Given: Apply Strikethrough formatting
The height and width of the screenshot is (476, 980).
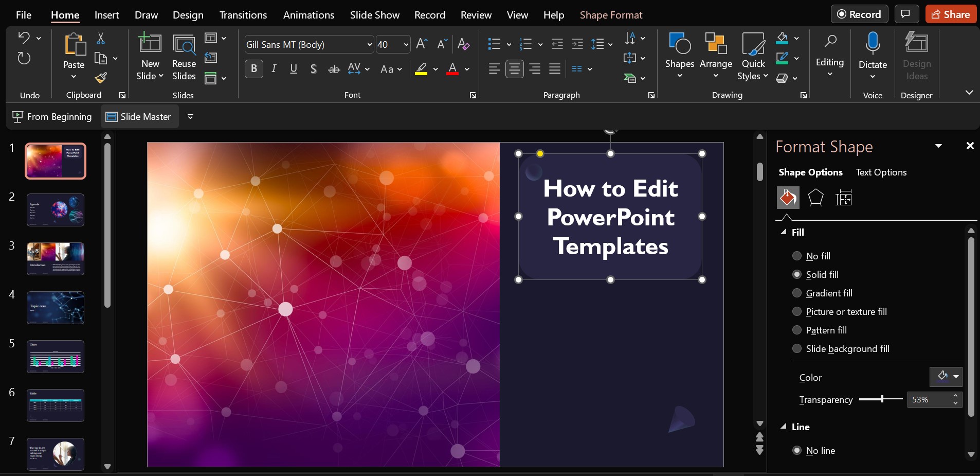Looking at the screenshot, I should pyautogui.click(x=334, y=69).
